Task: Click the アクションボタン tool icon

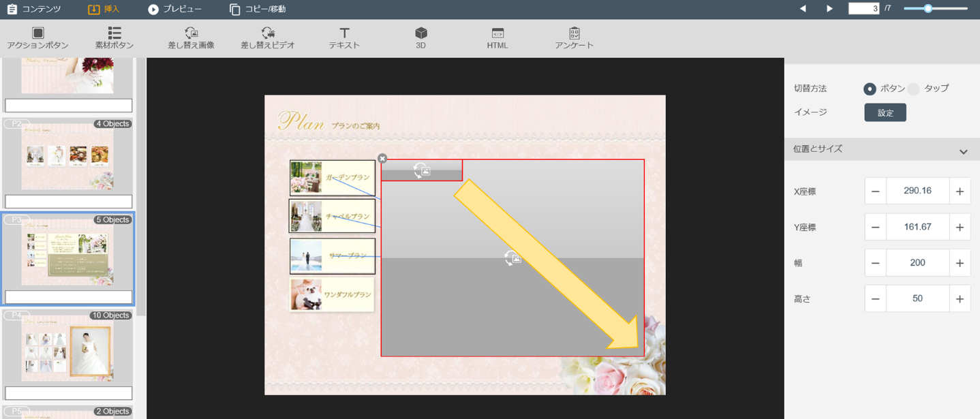Action: click(37, 37)
